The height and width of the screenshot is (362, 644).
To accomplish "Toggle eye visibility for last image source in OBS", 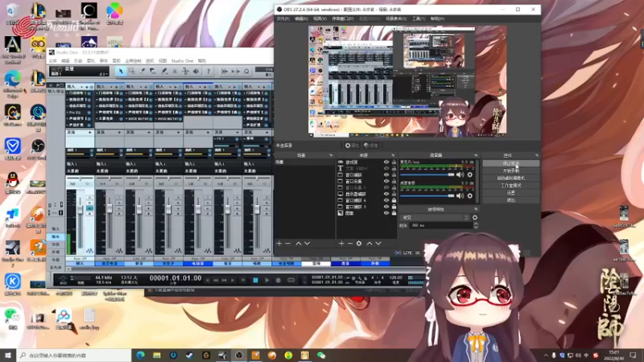I will pyautogui.click(x=386, y=213).
